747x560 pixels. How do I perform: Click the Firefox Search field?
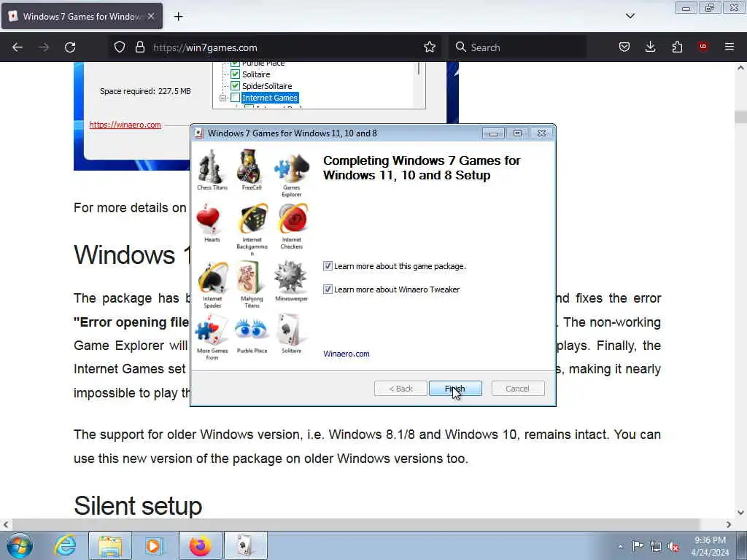(517, 47)
